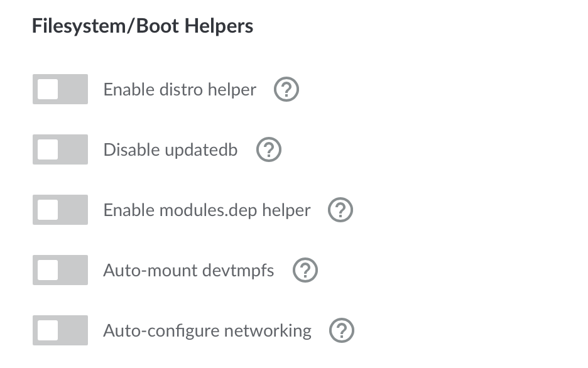
Task: Open help for Enable distro helper
Action: (286, 90)
